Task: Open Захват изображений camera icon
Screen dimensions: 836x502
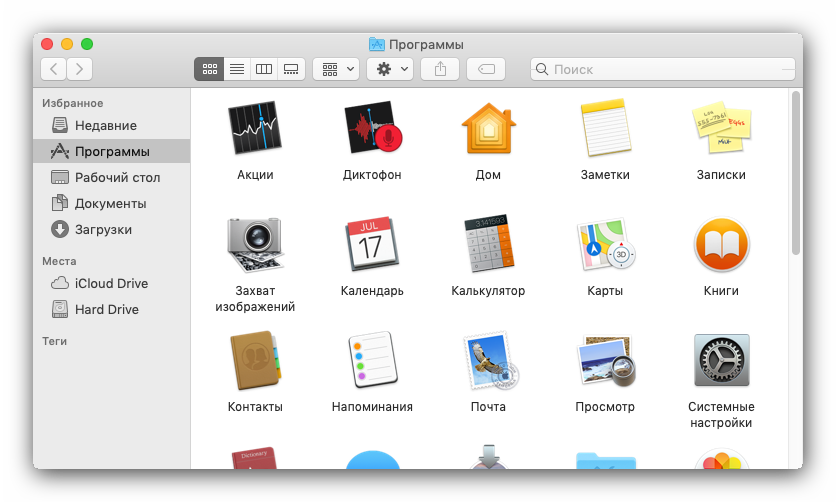Action: tap(255, 245)
